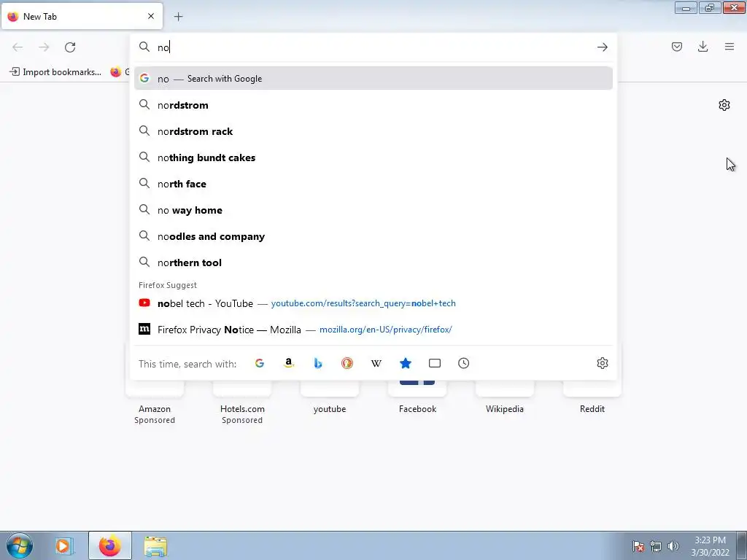Open the Amazon Sponsored shortcut
The width and height of the screenshot is (747, 560).
click(x=155, y=402)
